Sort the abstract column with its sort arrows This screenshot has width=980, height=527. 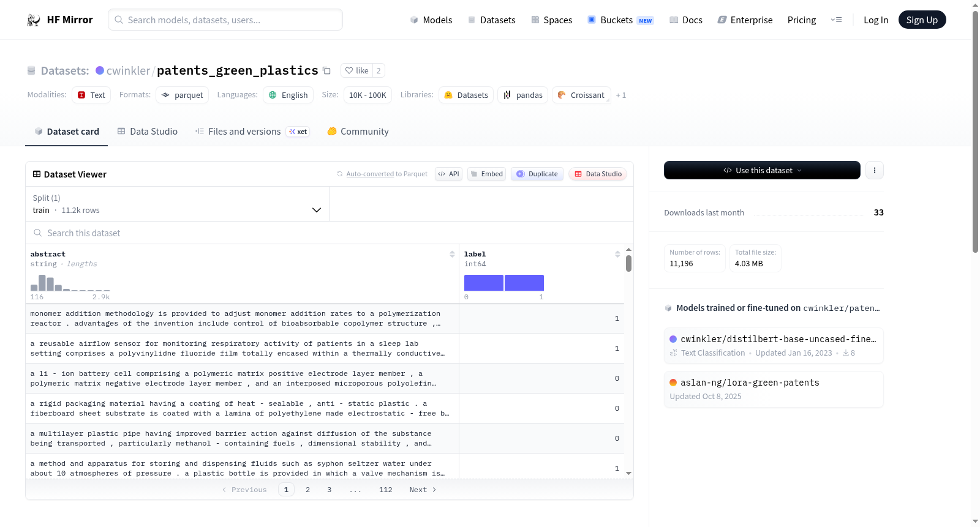pos(452,254)
